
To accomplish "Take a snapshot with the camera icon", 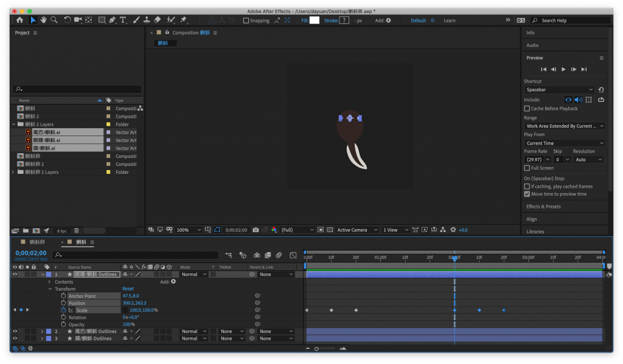I will 256,230.
